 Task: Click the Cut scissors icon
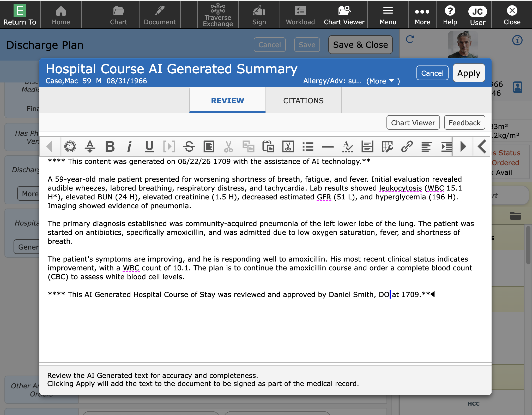(228, 146)
